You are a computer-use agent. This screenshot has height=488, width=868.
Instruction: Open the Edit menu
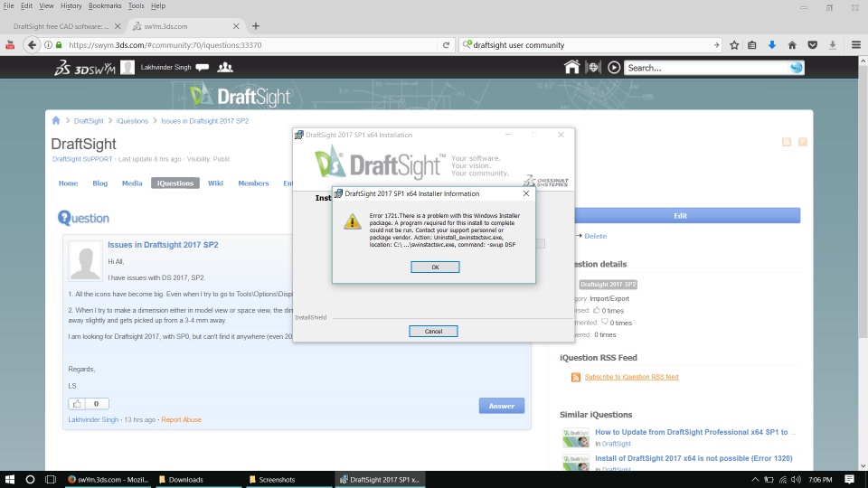[26, 5]
